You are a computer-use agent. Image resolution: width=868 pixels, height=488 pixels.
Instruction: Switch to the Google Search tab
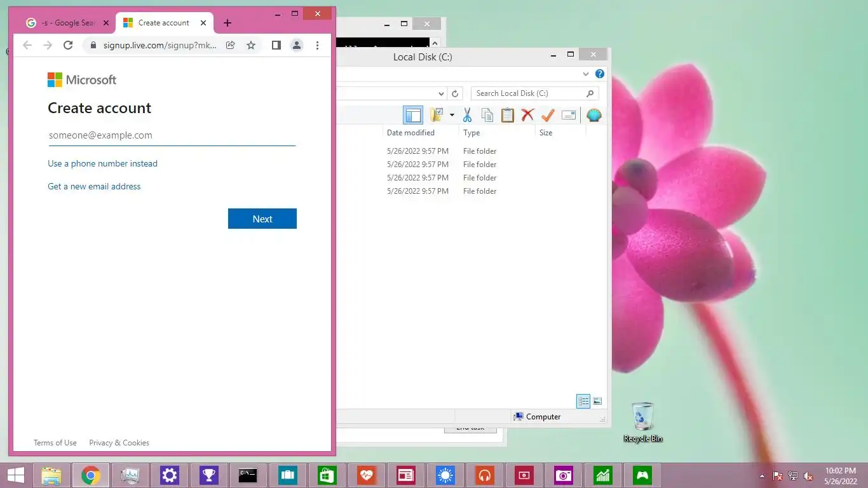tap(66, 23)
